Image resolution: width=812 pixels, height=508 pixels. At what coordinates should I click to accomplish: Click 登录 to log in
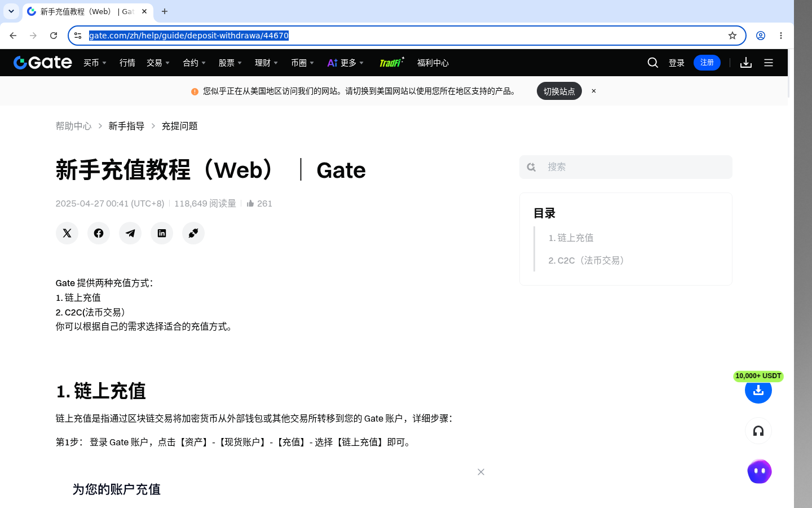[x=677, y=63]
